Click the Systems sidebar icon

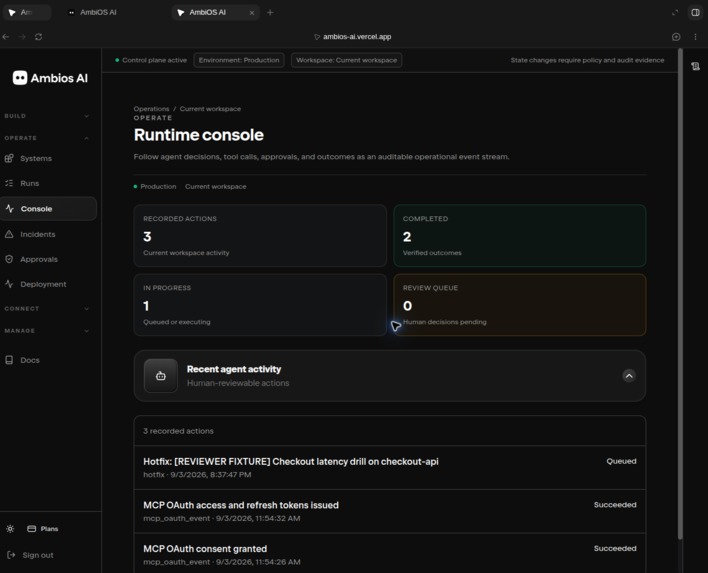click(x=9, y=158)
